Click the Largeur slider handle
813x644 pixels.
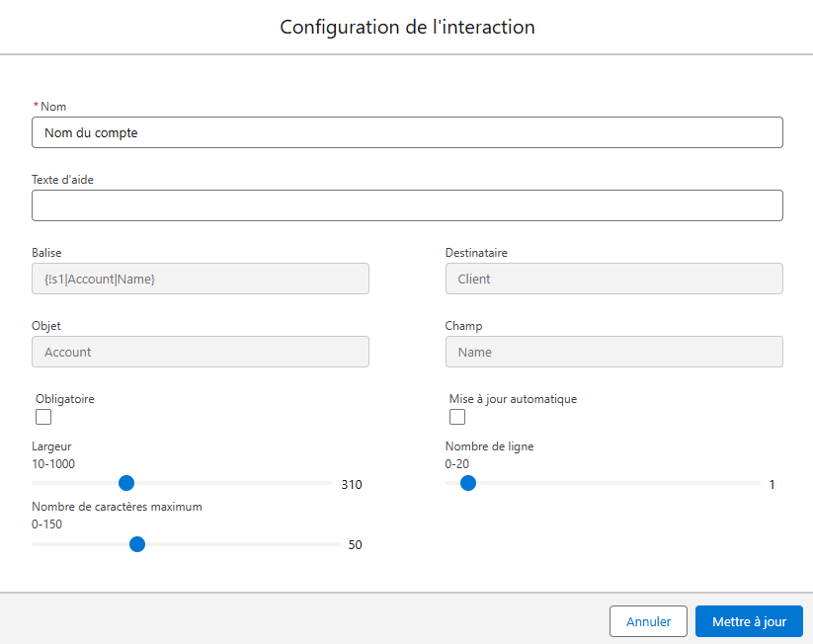point(126,483)
